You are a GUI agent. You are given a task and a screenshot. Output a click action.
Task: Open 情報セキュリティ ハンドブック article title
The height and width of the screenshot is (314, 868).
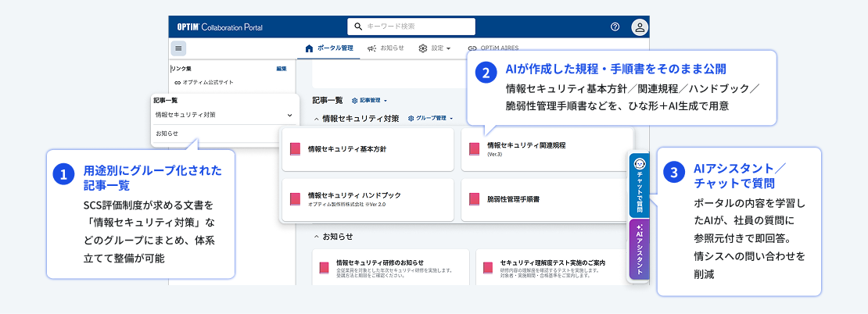[x=354, y=195]
